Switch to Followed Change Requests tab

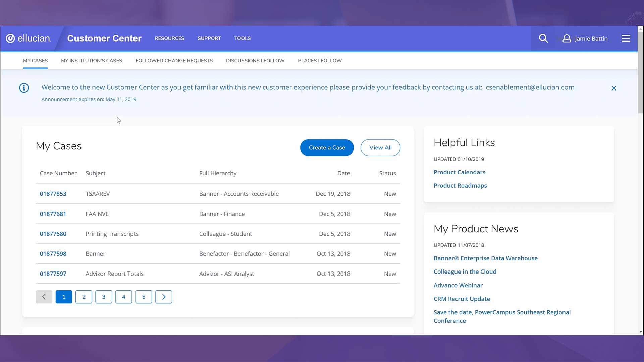coord(174,61)
